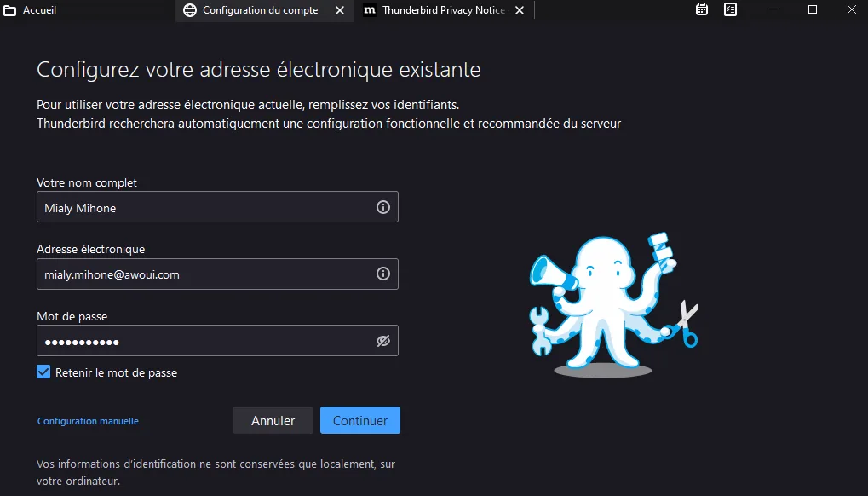Toggle password visibility eye icon

point(383,340)
